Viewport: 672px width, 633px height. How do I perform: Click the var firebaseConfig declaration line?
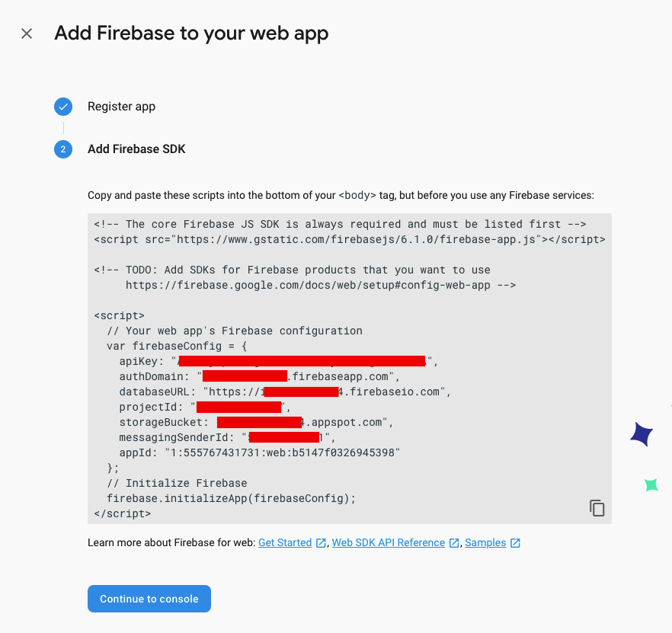pos(177,346)
